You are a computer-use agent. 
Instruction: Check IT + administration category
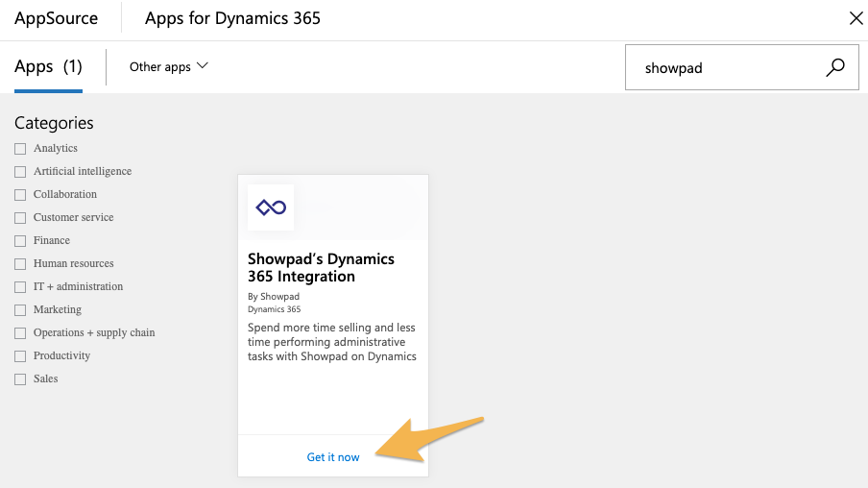point(20,287)
